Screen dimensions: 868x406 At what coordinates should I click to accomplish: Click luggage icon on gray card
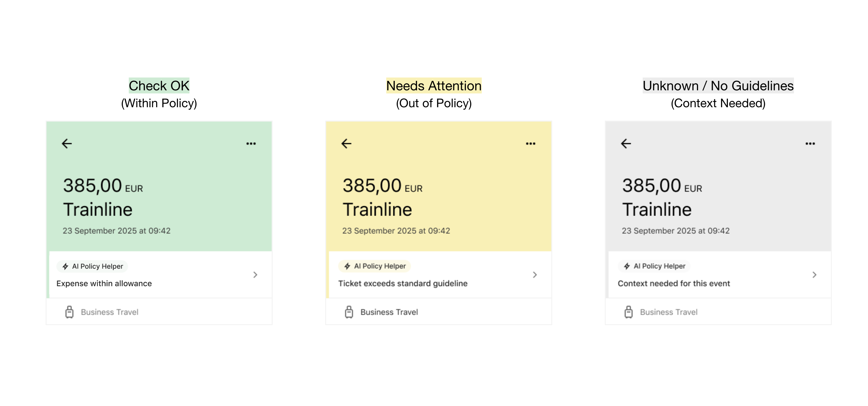[x=628, y=312]
